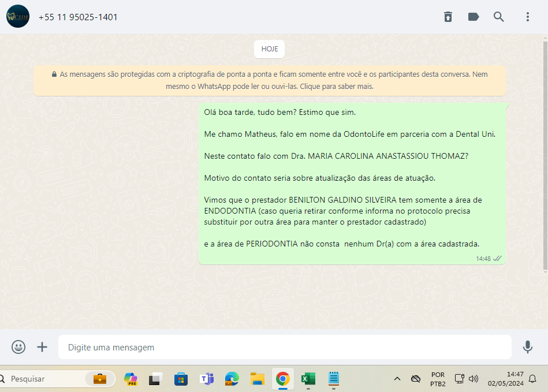
Task: Open Excel from taskbar
Action: [308, 379]
